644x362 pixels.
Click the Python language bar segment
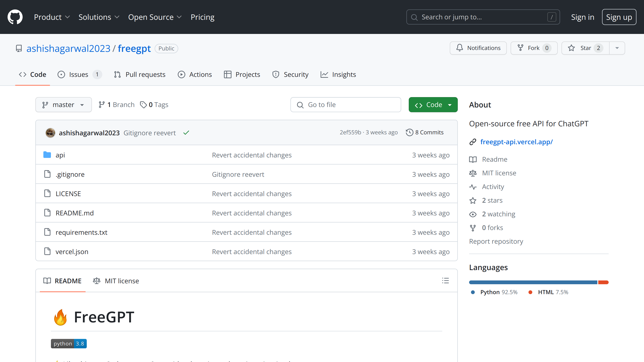click(x=533, y=282)
